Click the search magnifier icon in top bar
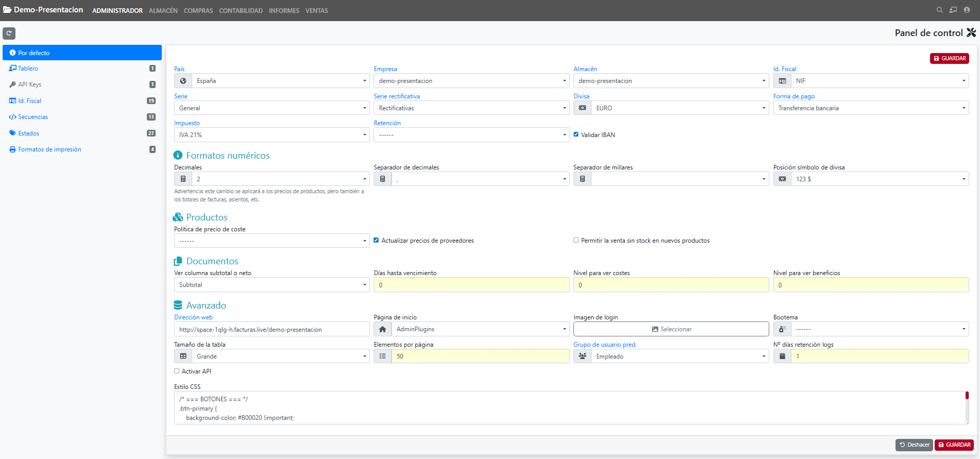The width and height of the screenshot is (980, 459). [939, 10]
